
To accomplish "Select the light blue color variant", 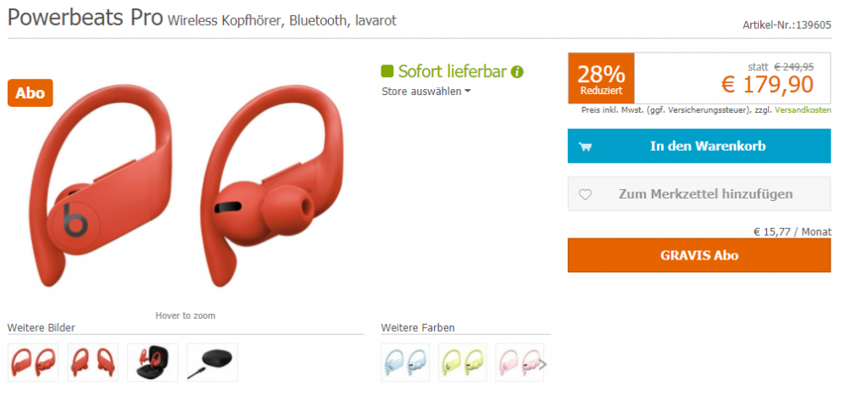I will 405,362.
